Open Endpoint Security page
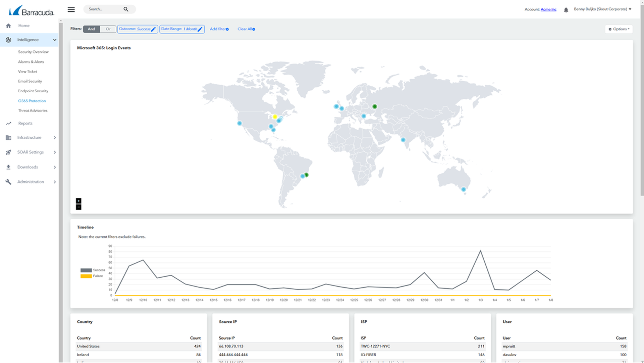The width and height of the screenshot is (644, 363). click(x=33, y=91)
